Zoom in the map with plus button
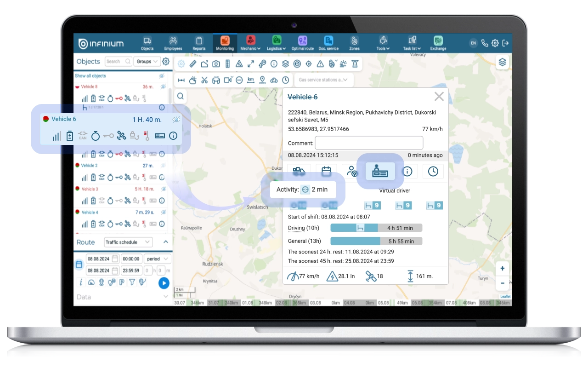The image size is (588, 368). (x=503, y=269)
